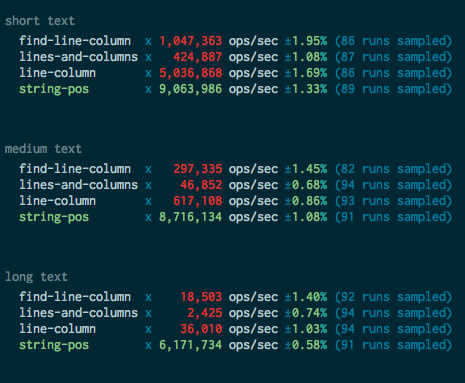Click "(89 runs sampled)" text
This screenshot has height=383, width=465.
(393, 89)
